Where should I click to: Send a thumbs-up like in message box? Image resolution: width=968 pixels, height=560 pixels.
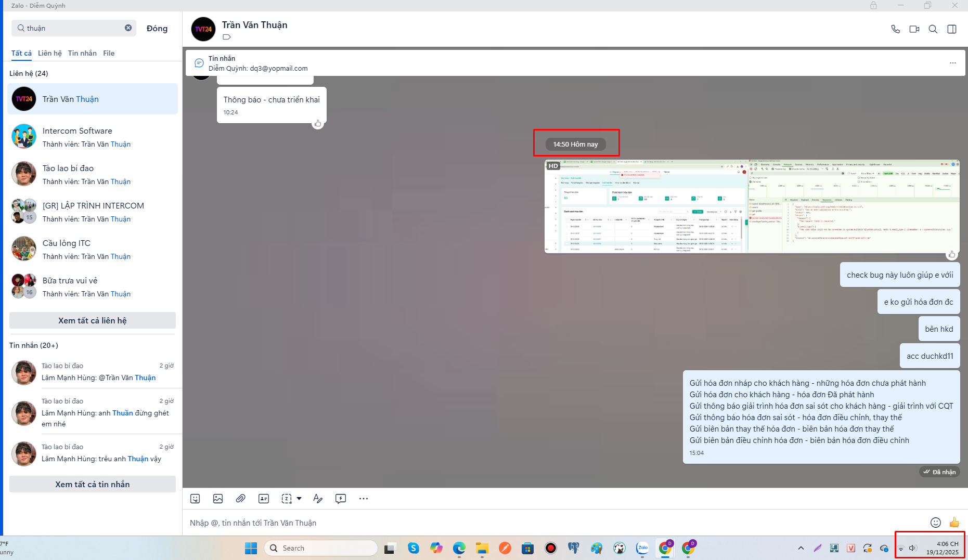[x=954, y=523]
